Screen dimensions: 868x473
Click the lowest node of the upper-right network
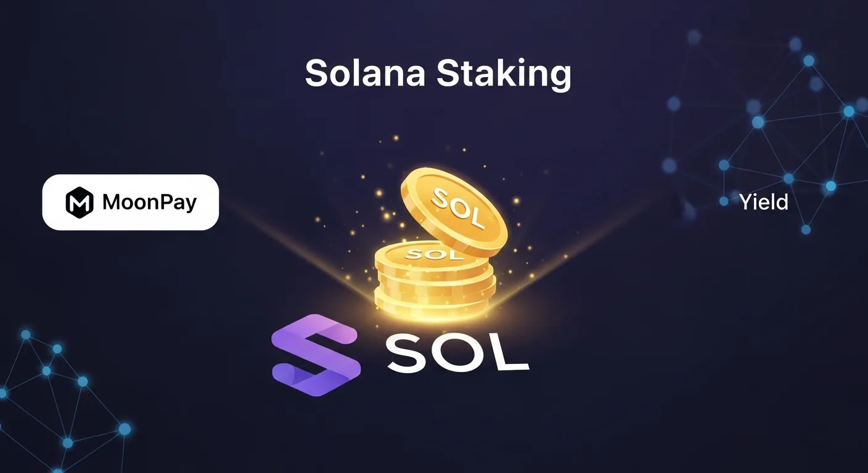pos(806,229)
